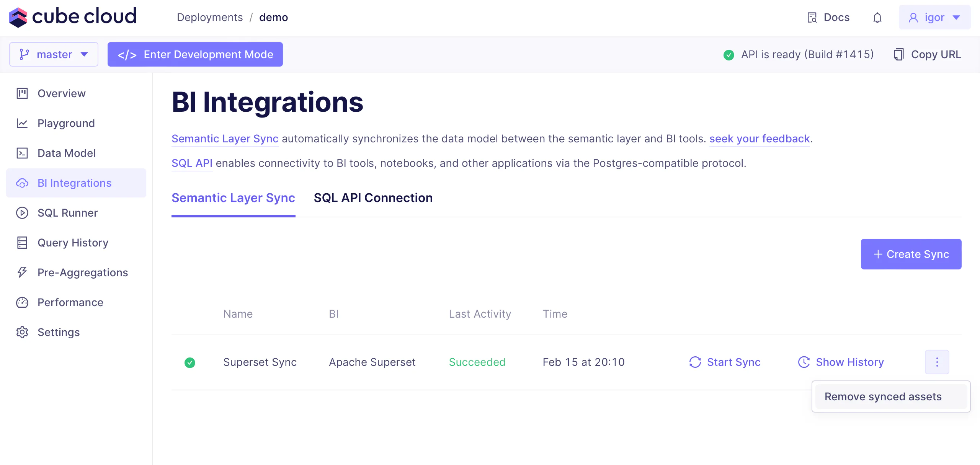
Task: Open SQL Runner in the sidebar
Action: coord(67,213)
